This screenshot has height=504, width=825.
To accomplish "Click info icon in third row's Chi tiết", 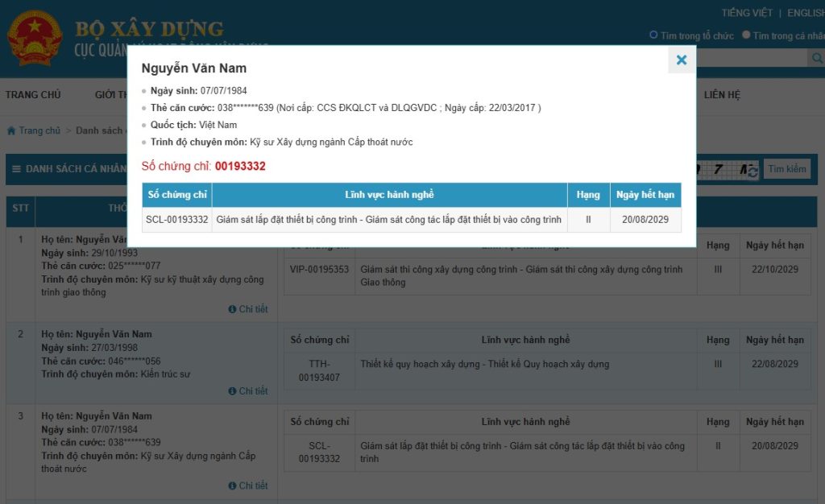I will [x=232, y=485].
